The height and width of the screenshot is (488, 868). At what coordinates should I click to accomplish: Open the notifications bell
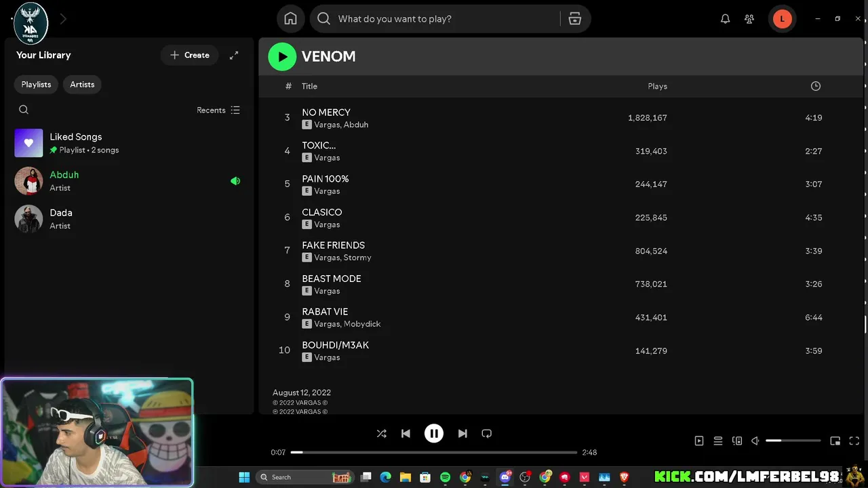point(725,19)
